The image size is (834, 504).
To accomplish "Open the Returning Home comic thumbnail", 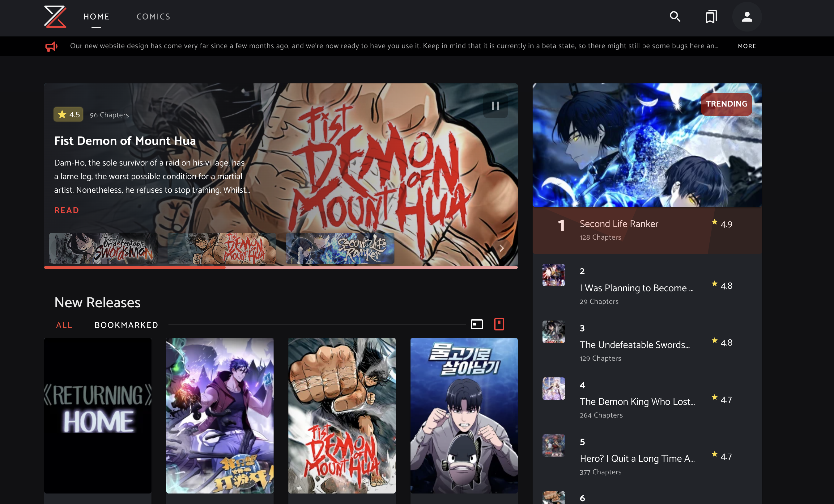I will pos(97,415).
